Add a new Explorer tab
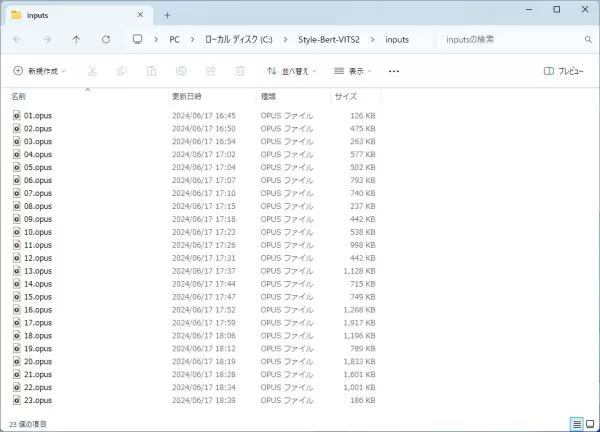Viewport: 600px width, 432px height. tap(167, 15)
